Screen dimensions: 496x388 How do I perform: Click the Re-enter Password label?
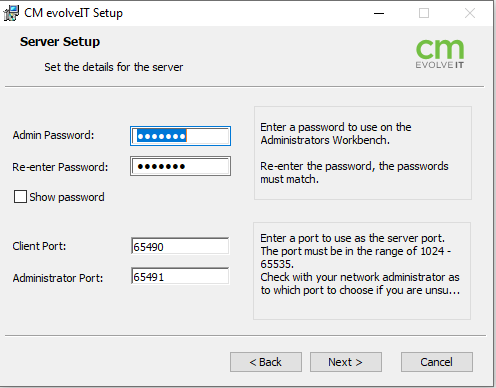pos(60,167)
